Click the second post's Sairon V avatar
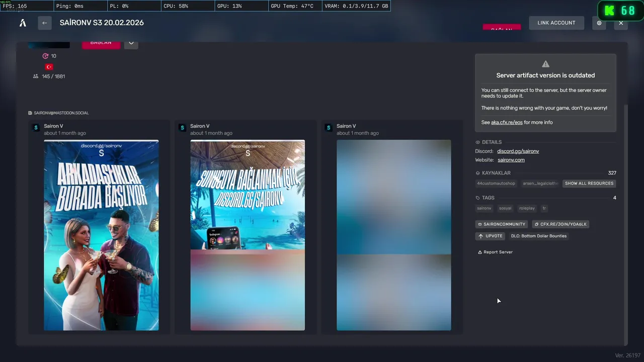 182,128
